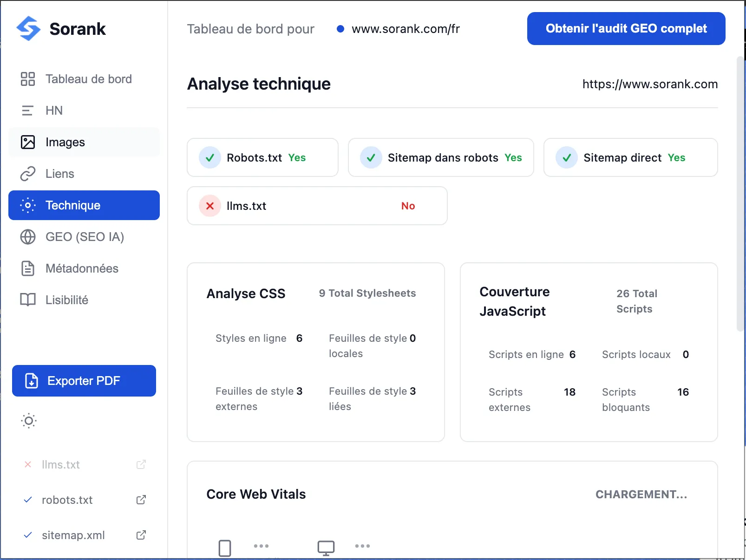Viewport: 746px width, 560px height.
Task: Select the desktop monitor icon under Core Web Vitals
Action: pos(326,548)
